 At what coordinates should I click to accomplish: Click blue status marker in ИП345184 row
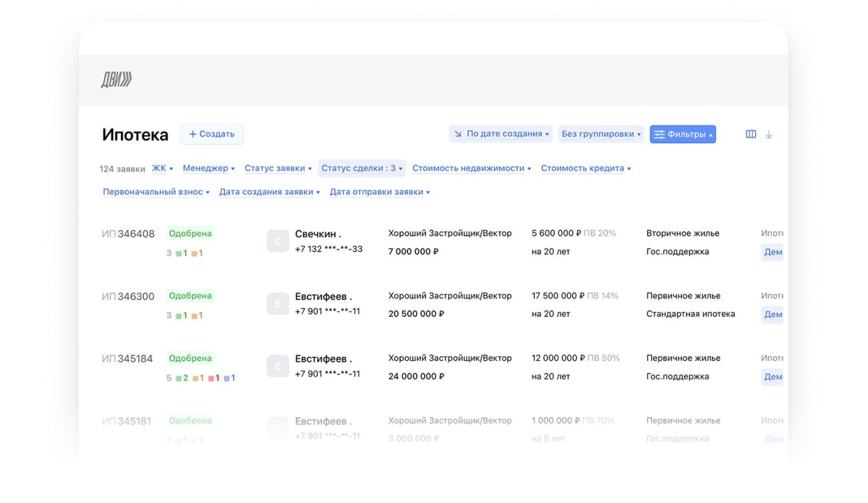(227, 378)
